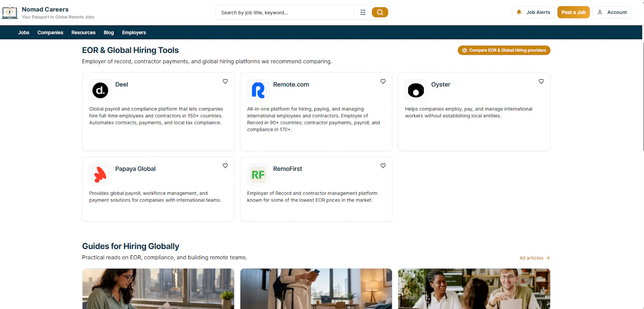
Task: Click the Nomad Careers site name
Action: (x=45, y=9)
